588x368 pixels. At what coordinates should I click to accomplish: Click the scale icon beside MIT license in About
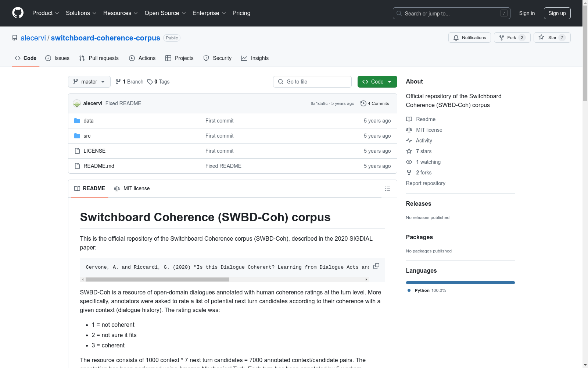(x=409, y=130)
